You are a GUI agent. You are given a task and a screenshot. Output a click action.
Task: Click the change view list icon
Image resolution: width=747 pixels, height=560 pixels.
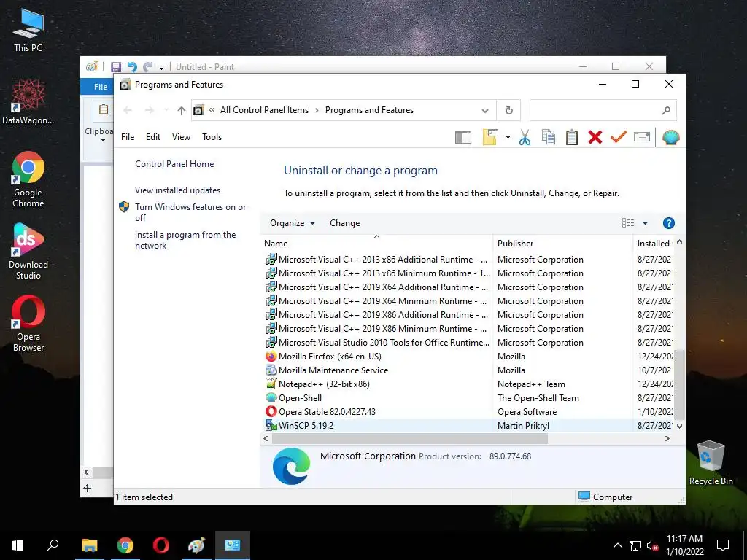point(628,223)
